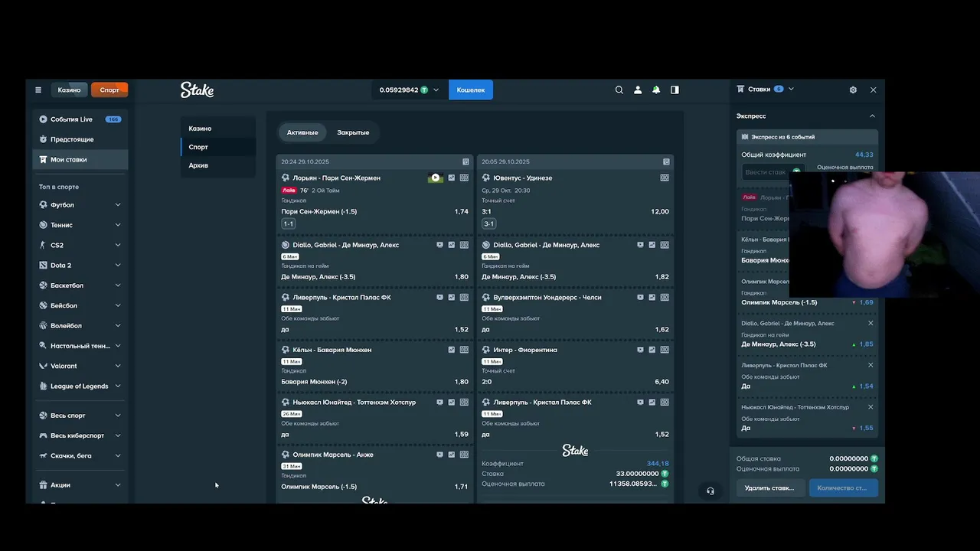This screenshot has height=551, width=980.
Task: Collapse the Экспресс section chevron
Action: (x=872, y=116)
